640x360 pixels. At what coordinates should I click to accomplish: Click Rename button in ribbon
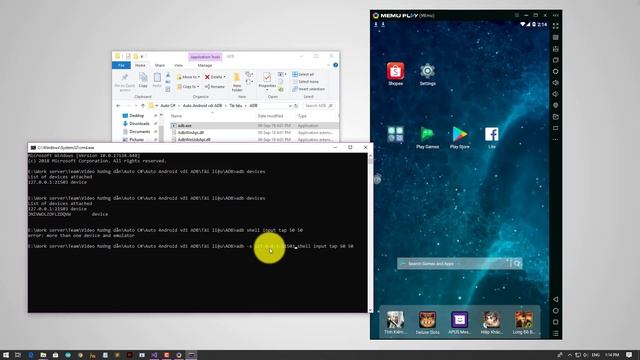pyautogui.click(x=215, y=87)
